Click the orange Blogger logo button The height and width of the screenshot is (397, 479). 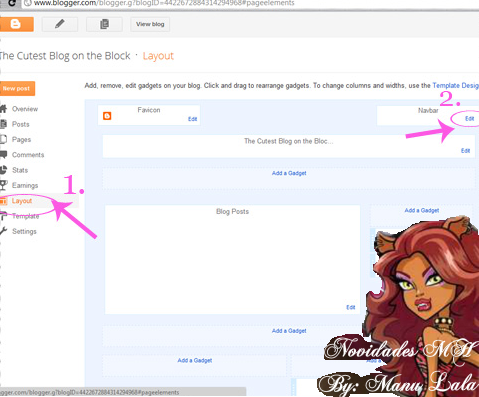click(x=16, y=24)
